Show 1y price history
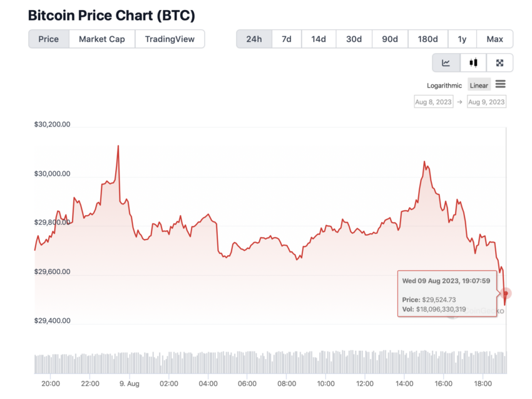This screenshot has height=399, width=532. (462, 39)
